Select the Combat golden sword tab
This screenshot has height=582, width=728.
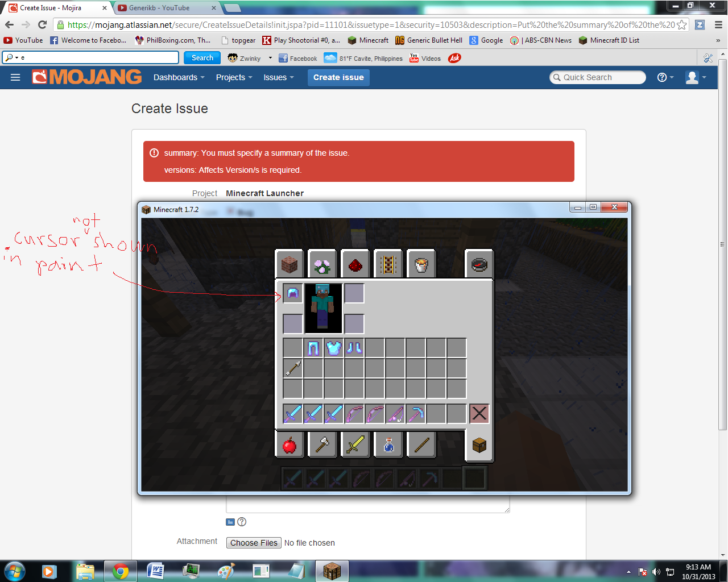click(355, 444)
